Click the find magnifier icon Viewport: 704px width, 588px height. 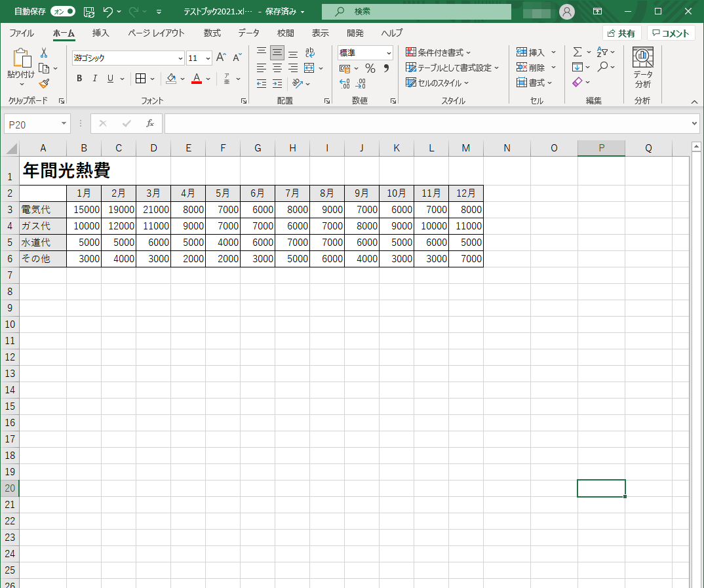602,67
